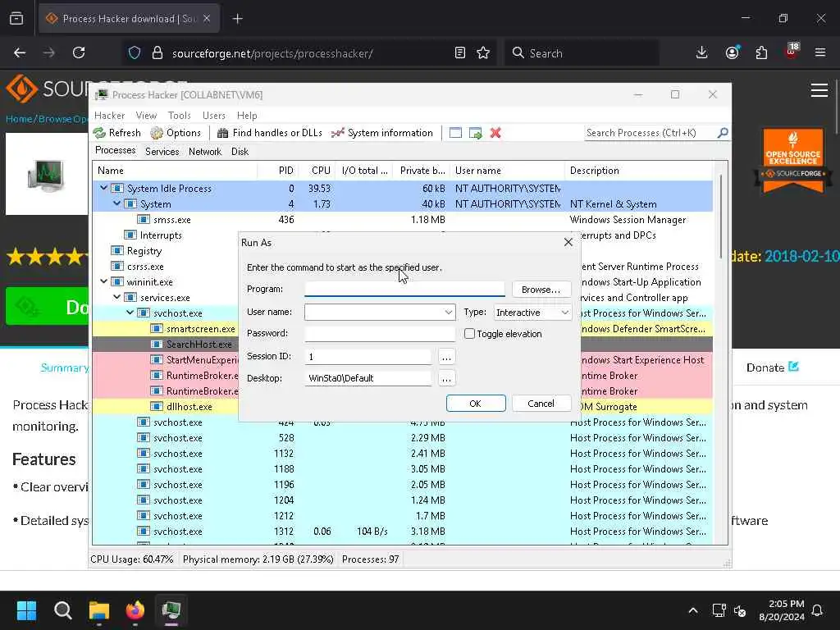This screenshot has width=840, height=630.
Task: Click the find window toolbar icon
Action: 455,133
